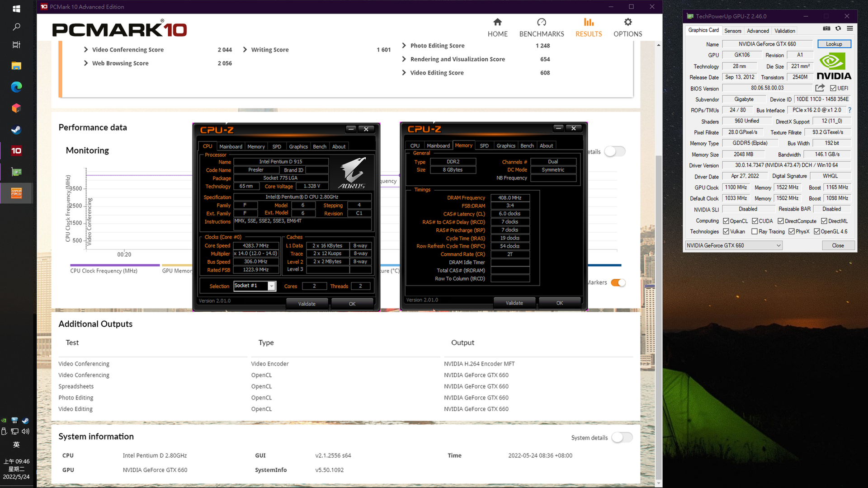Expand Photo Editing Score
868x488 pixels.
click(404, 46)
